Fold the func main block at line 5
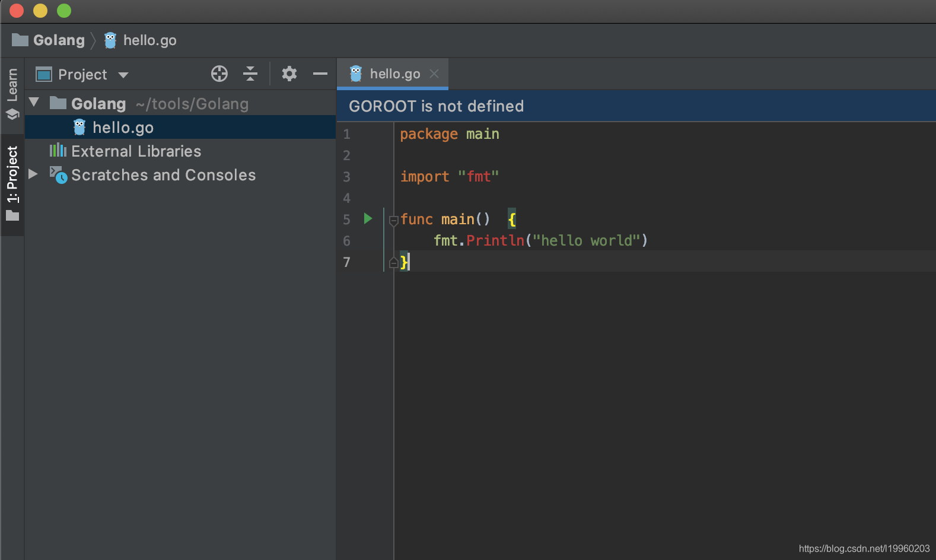936x560 pixels. 393,220
